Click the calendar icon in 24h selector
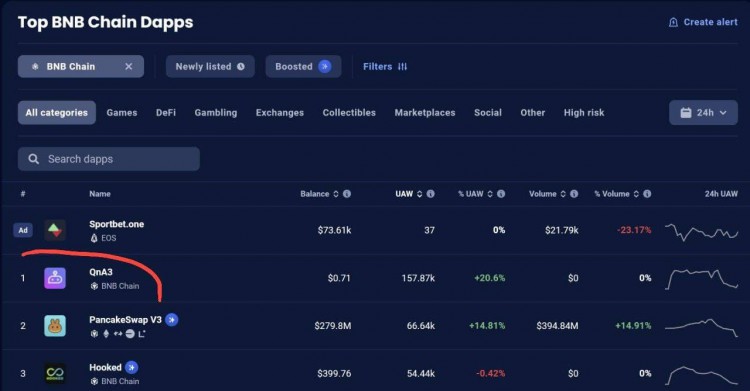 click(x=686, y=112)
